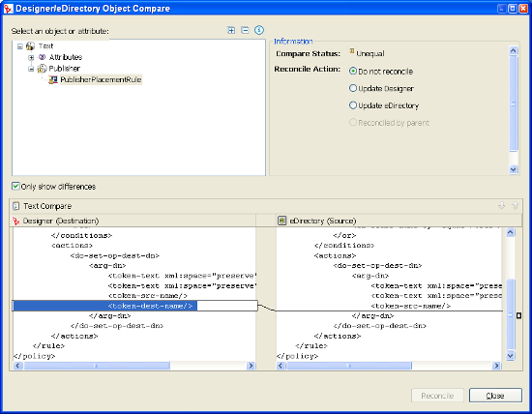Click the do-set-op-dest-dn line in Designer pane

click(115, 255)
